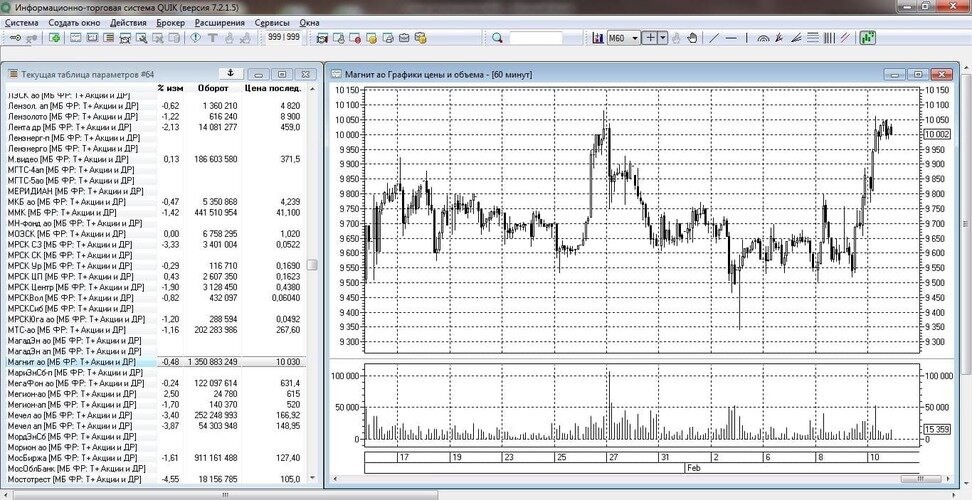This screenshot has width=972, height=500.
Task: Click the window with yellow coin icon
Action: coord(371,38)
